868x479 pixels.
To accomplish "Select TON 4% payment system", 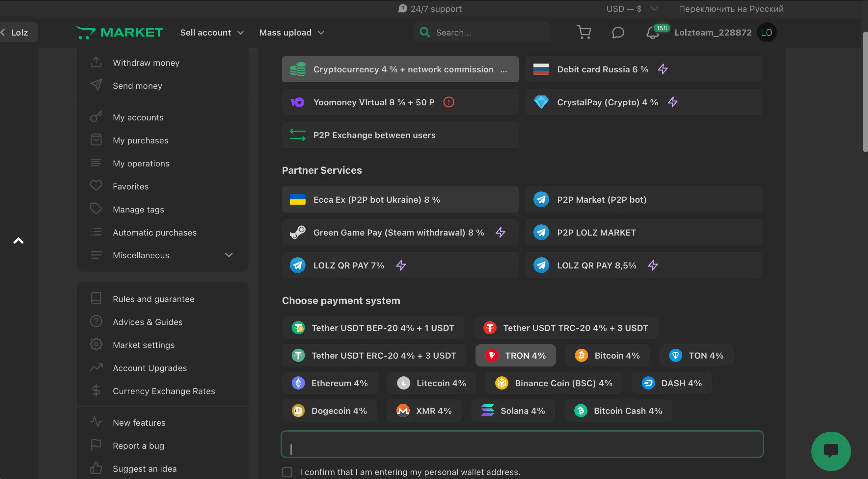I will coord(696,355).
